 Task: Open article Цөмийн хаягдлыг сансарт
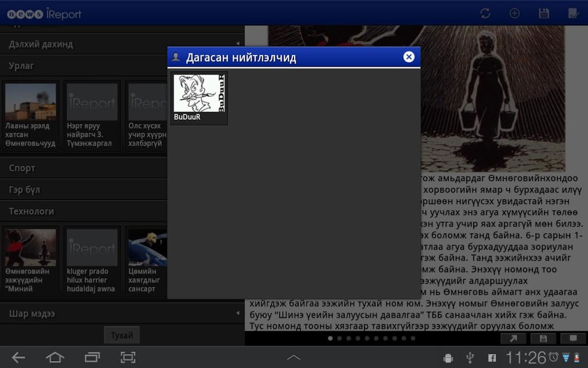point(146,262)
